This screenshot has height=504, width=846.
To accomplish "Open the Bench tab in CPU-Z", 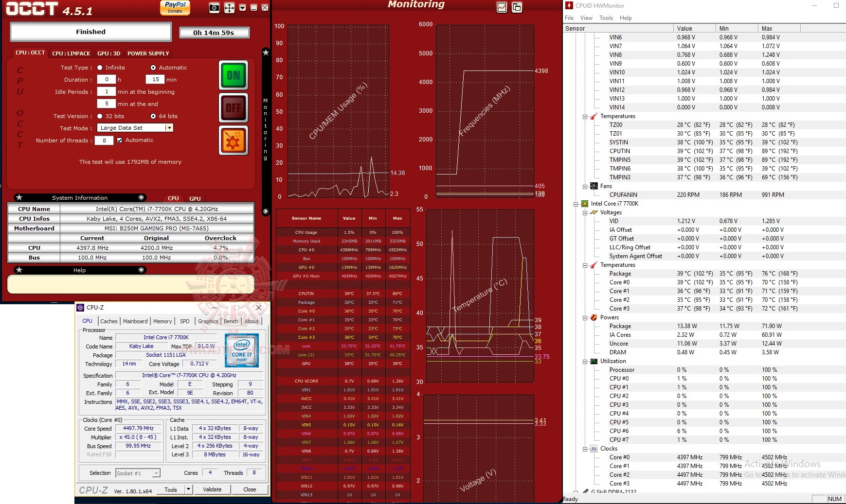I will click(x=231, y=321).
